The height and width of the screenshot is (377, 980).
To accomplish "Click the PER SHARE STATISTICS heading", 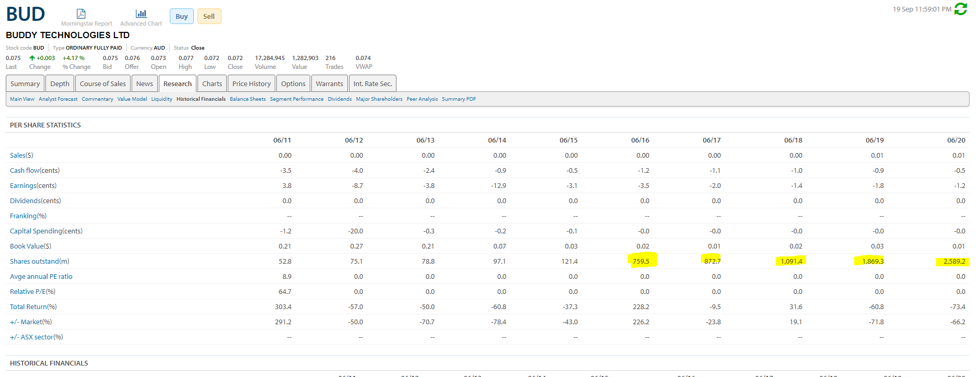I will (45, 125).
